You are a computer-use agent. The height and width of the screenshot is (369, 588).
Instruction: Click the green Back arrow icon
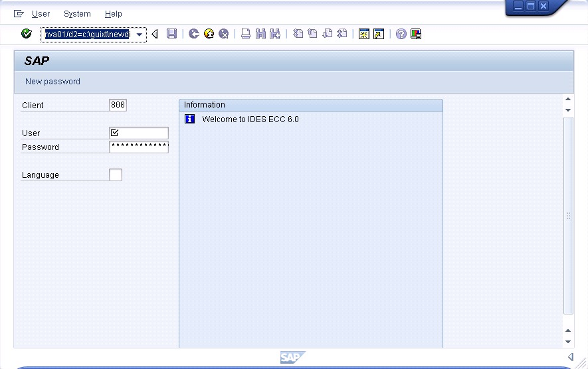pyautogui.click(x=193, y=34)
